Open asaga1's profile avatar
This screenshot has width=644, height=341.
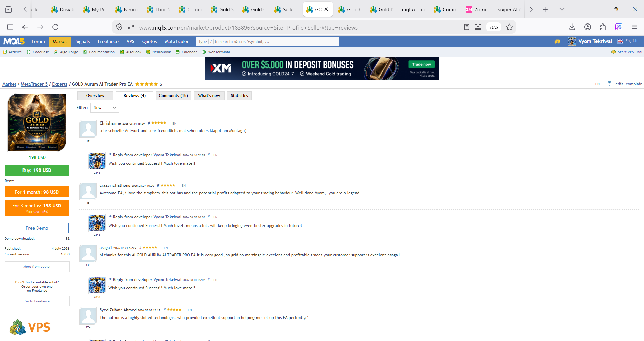point(88,253)
